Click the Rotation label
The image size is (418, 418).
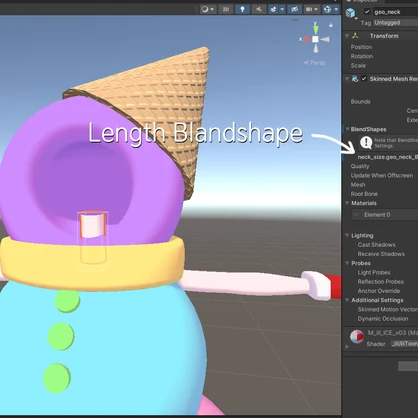[x=362, y=56]
